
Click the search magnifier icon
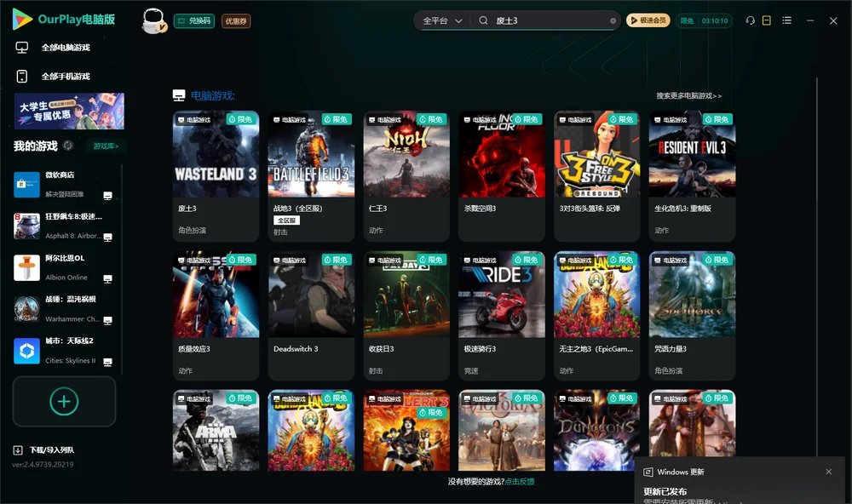pos(483,20)
